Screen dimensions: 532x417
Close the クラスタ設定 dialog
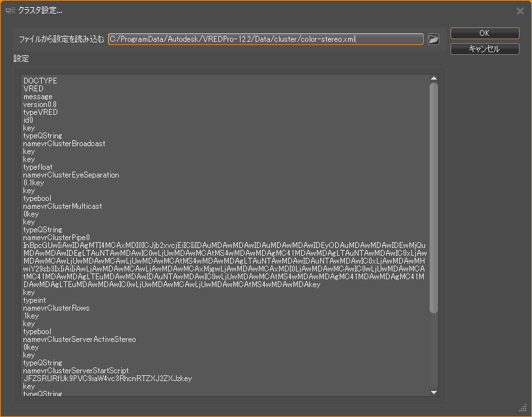[520, 11]
